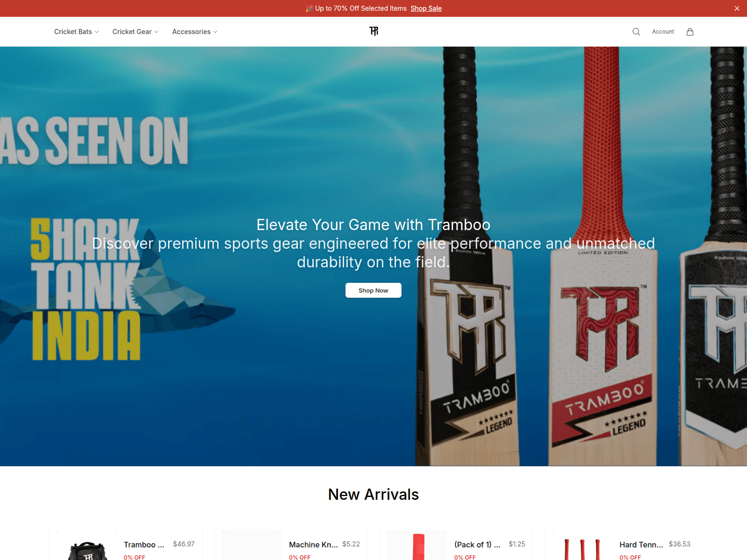Dismiss the sale announcement banner

(737, 8)
